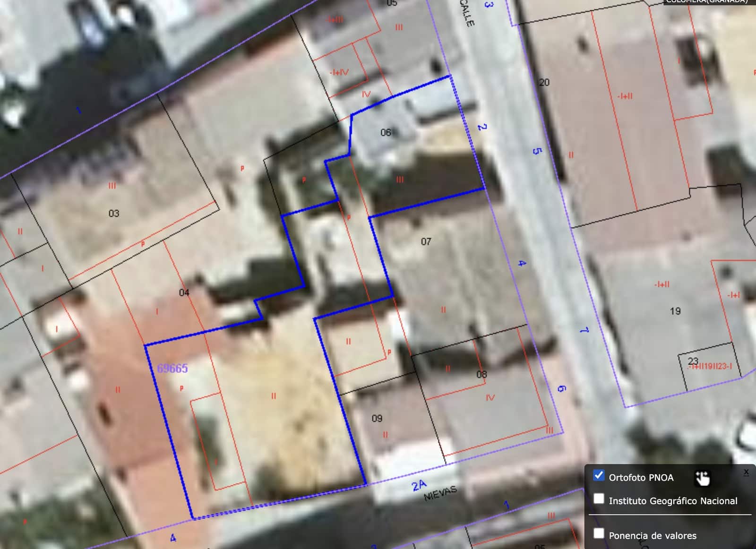Screen dimensions: 756x549
Task: Click the street number 2A label
Action: point(419,485)
